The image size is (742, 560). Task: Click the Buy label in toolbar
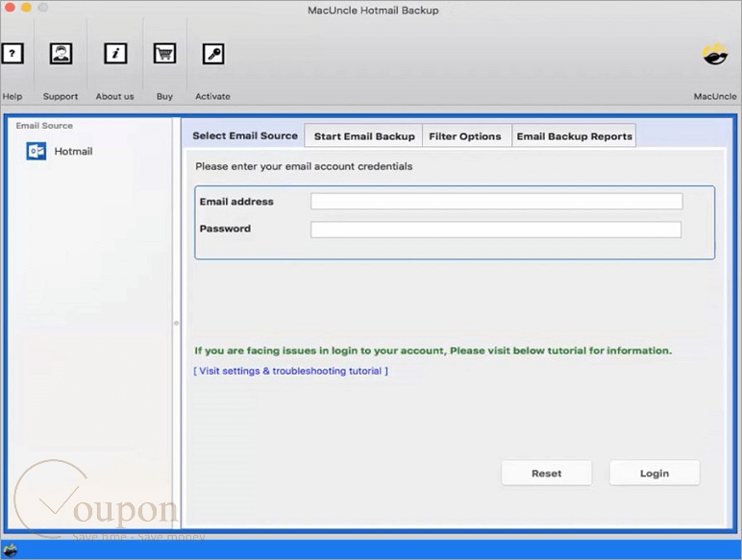[164, 96]
